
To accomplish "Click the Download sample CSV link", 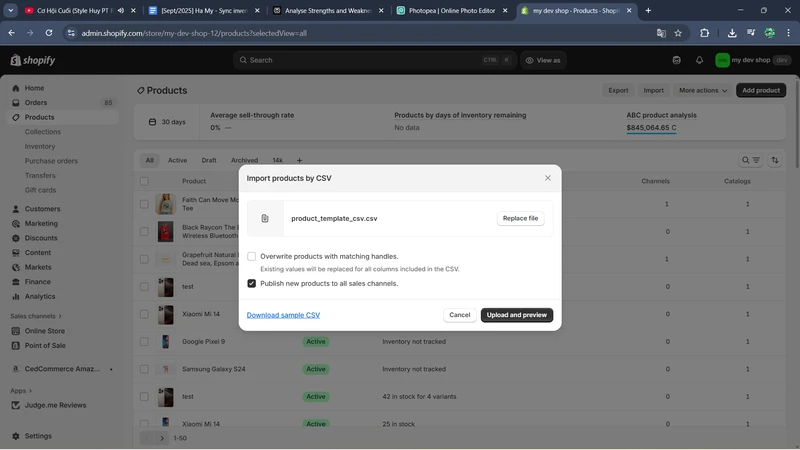I will coord(283,315).
